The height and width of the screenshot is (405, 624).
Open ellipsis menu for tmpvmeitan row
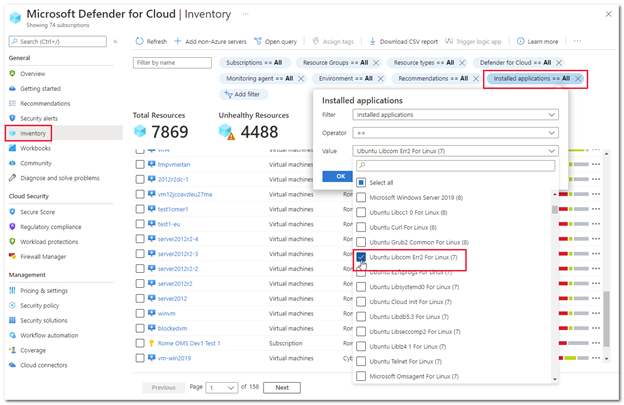(596, 164)
